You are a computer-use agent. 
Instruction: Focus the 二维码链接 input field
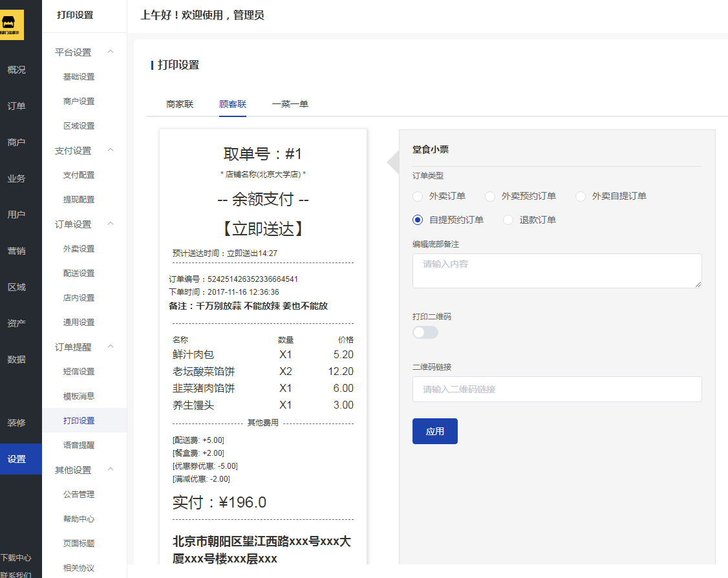click(557, 389)
